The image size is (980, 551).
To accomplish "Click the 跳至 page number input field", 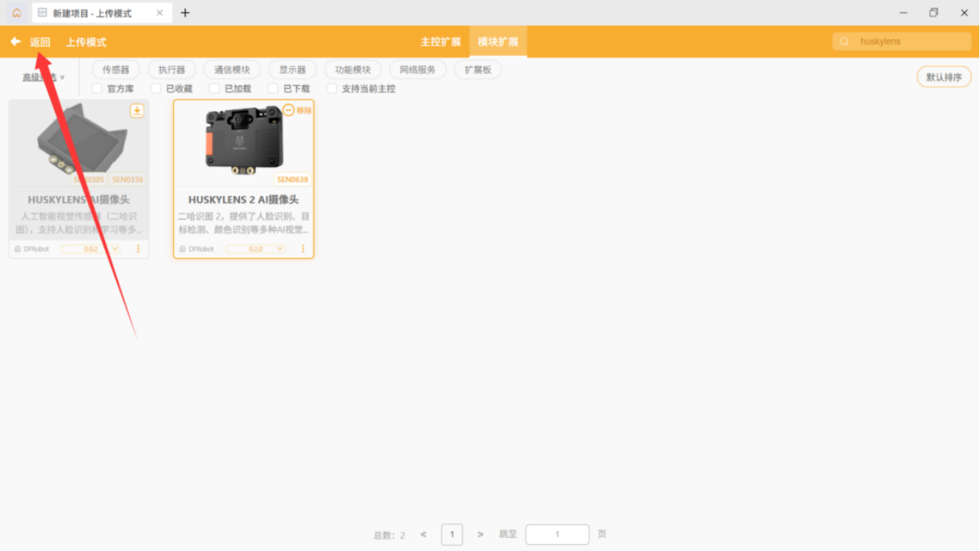I will [x=557, y=534].
